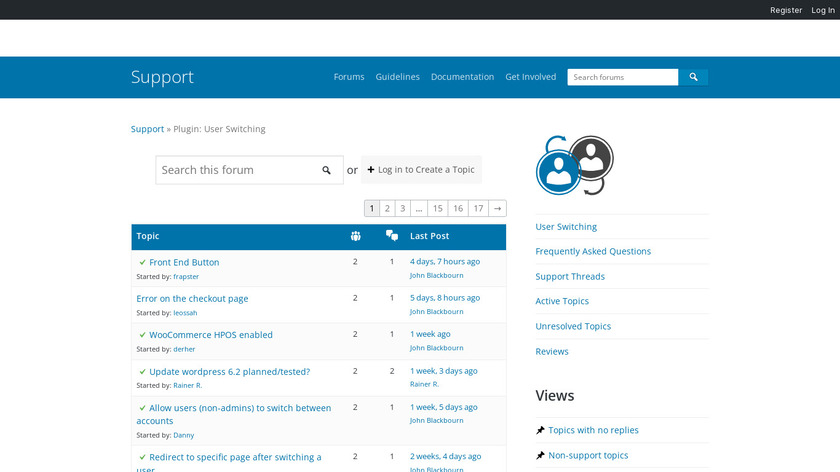
Task: Open the Guidelines menu item
Action: coord(397,77)
